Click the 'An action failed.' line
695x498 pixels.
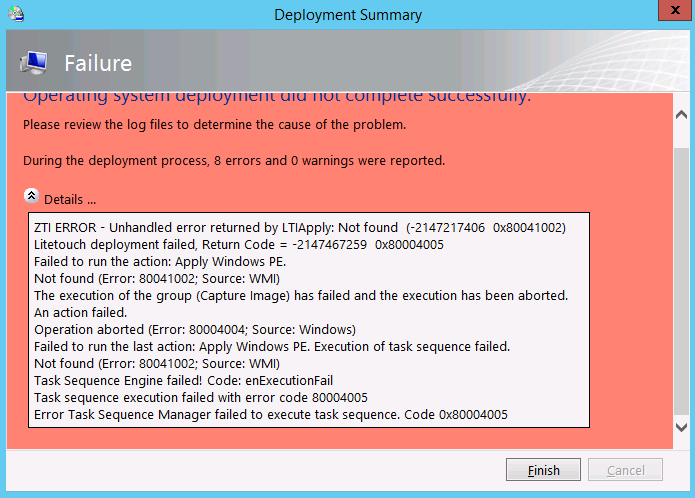pyautogui.click(x=81, y=313)
